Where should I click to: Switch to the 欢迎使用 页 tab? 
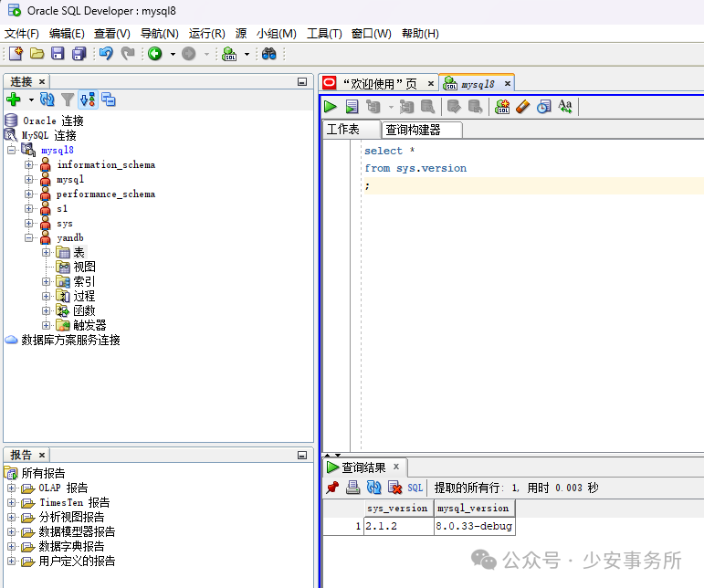tap(380, 84)
